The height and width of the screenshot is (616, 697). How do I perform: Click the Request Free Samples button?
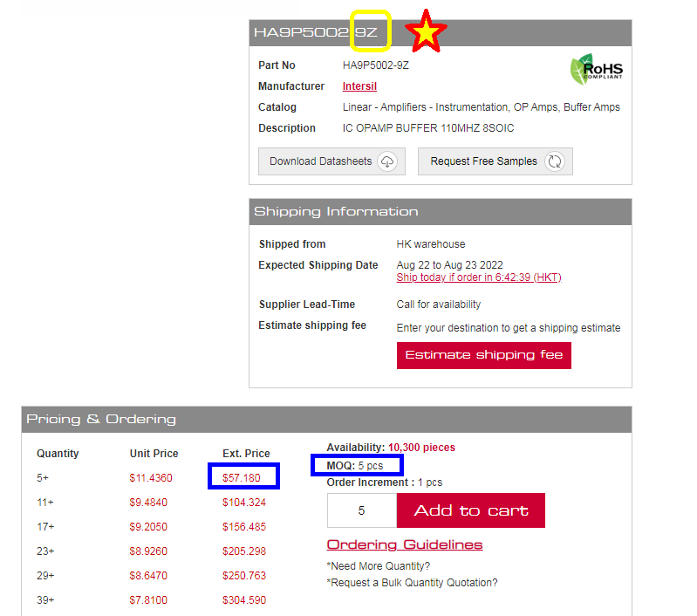(x=495, y=161)
